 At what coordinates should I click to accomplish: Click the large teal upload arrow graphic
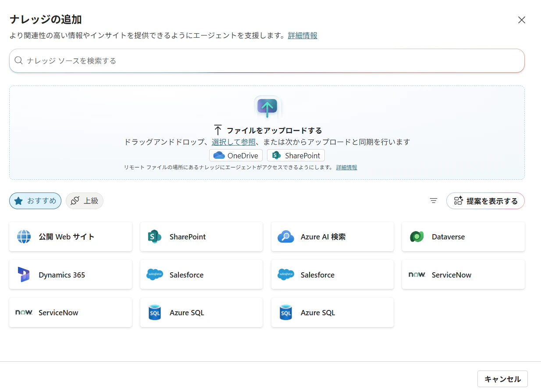(x=267, y=107)
